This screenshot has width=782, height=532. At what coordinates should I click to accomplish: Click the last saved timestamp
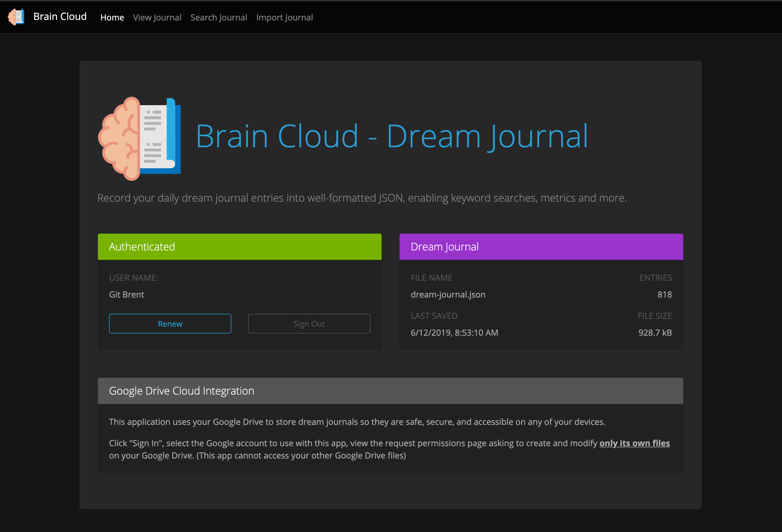pos(454,332)
